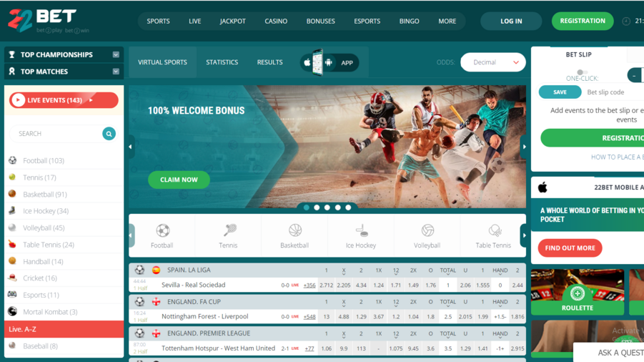Viewport: 644px width, 362px height.
Task: Select the Tennis racket icon in carousel
Action: click(229, 231)
